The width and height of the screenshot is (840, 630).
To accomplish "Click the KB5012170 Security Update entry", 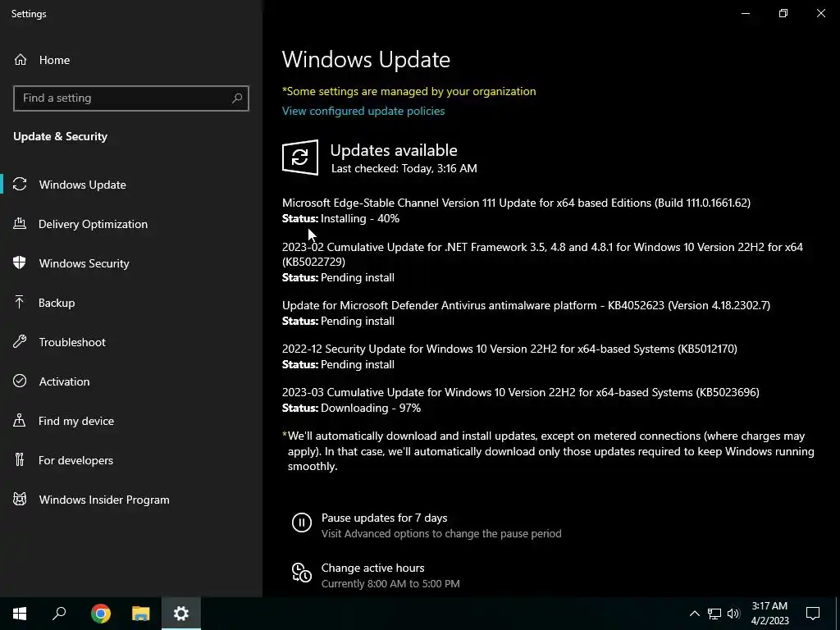I will click(x=509, y=349).
